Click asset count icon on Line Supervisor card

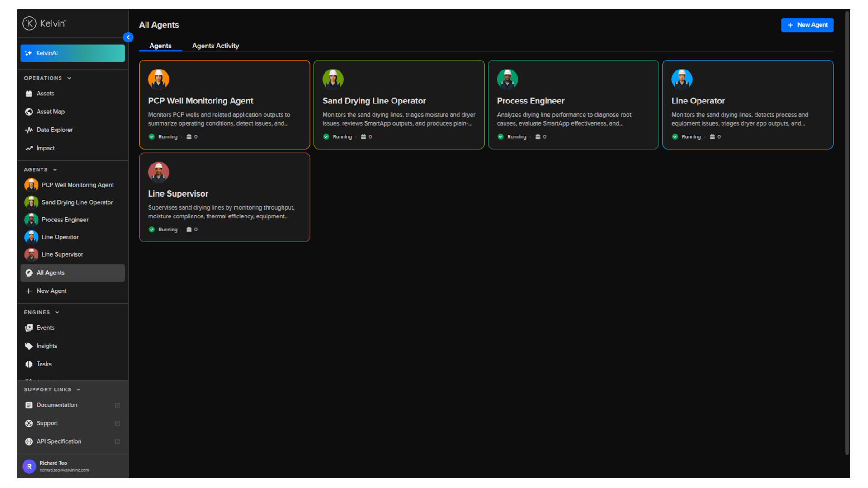click(189, 230)
